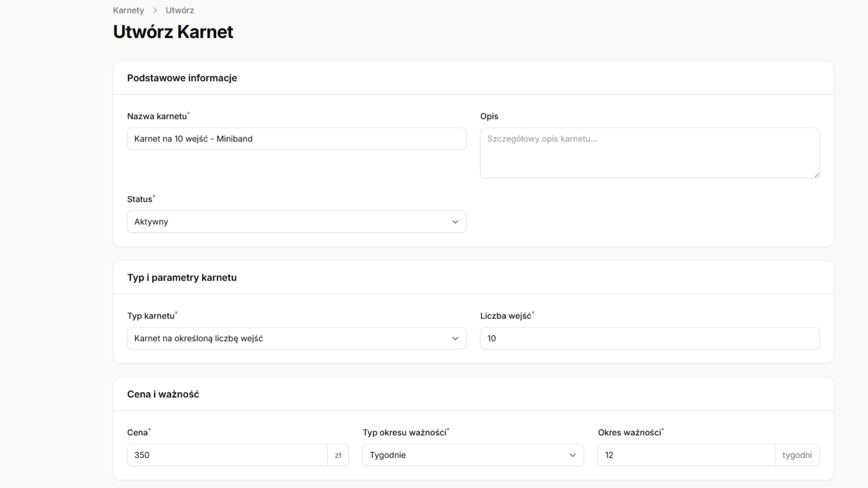Image resolution: width=868 pixels, height=488 pixels.
Task: Click the breadcrumb chevron separator
Action: coord(155,10)
